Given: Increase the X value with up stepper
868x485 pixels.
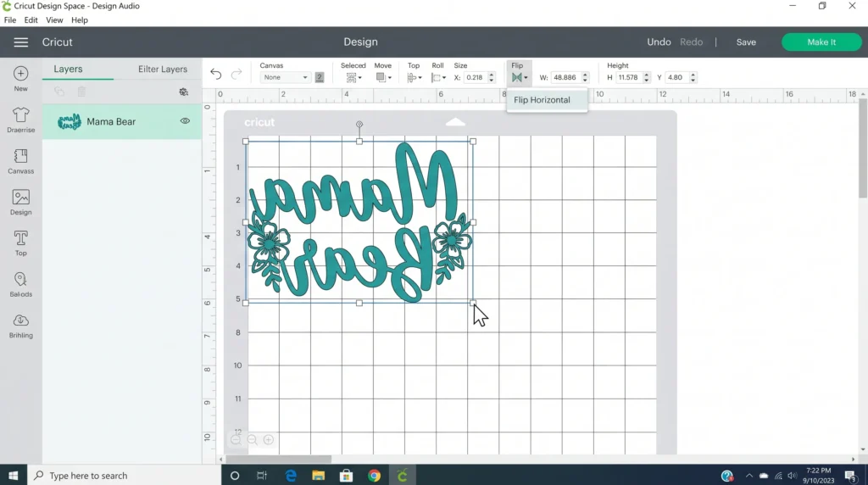Looking at the screenshot, I should point(491,75).
